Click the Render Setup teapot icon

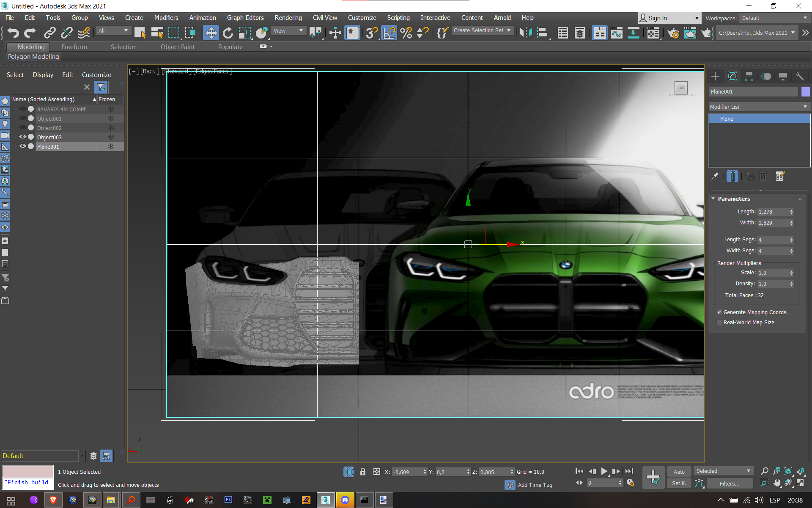click(673, 33)
